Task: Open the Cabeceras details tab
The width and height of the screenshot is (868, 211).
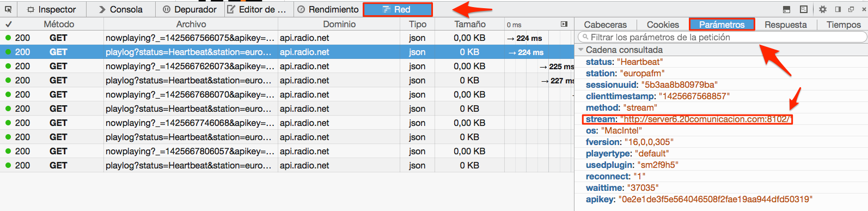Action: 605,25
